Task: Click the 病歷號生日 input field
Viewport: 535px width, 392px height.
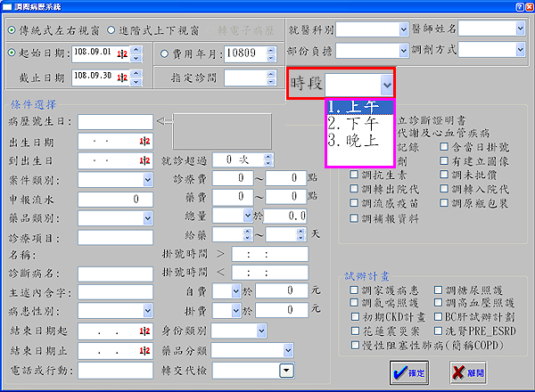Action: tap(115, 121)
